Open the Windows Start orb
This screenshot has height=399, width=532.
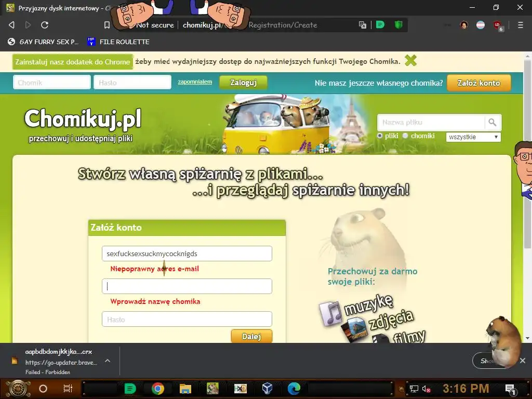point(18,389)
